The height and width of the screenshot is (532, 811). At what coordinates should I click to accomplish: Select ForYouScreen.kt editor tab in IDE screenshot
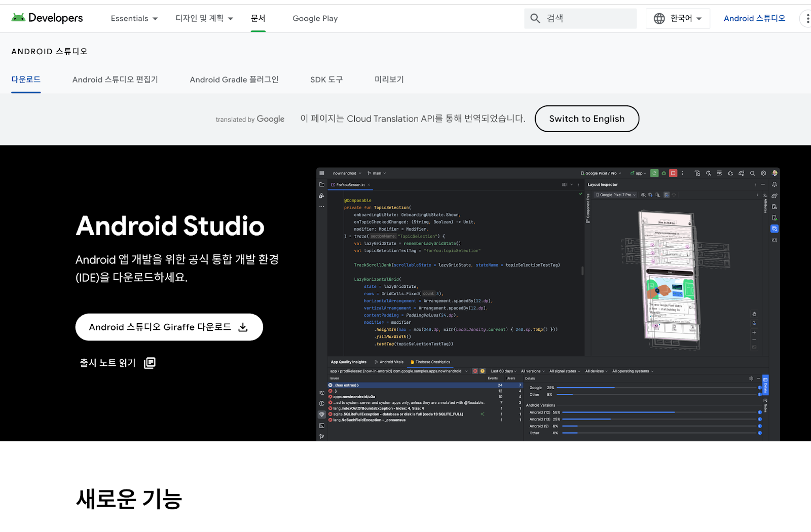(x=350, y=185)
